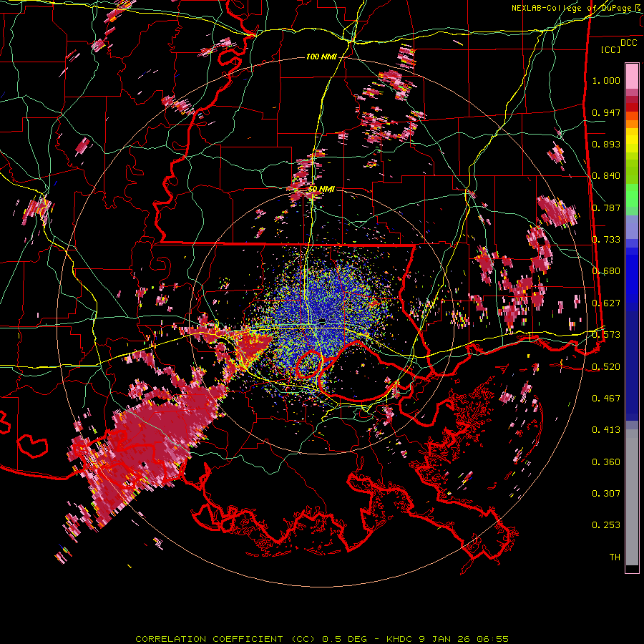The width and height of the screenshot is (644, 644).
Task: Click the 0.413 color scale value
Action: tap(606, 430)
